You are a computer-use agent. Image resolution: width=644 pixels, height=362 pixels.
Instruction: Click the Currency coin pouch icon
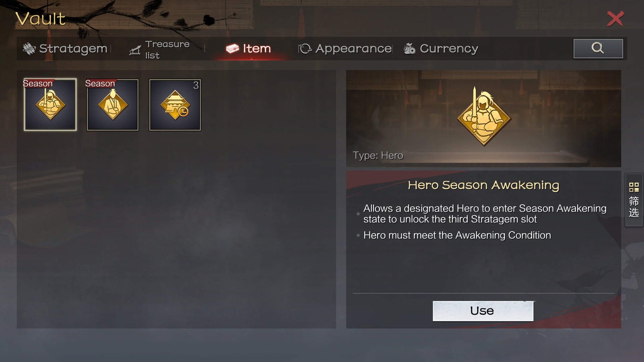(409, 49)
